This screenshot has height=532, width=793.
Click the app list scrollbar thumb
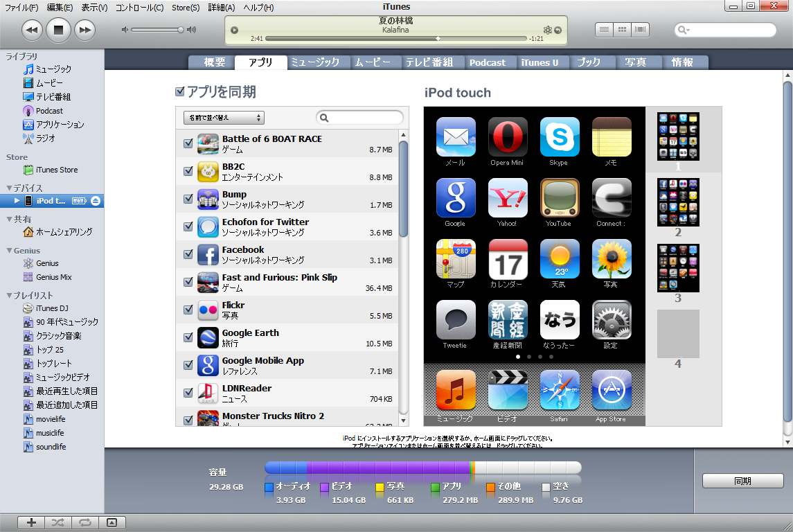[403, 188]
